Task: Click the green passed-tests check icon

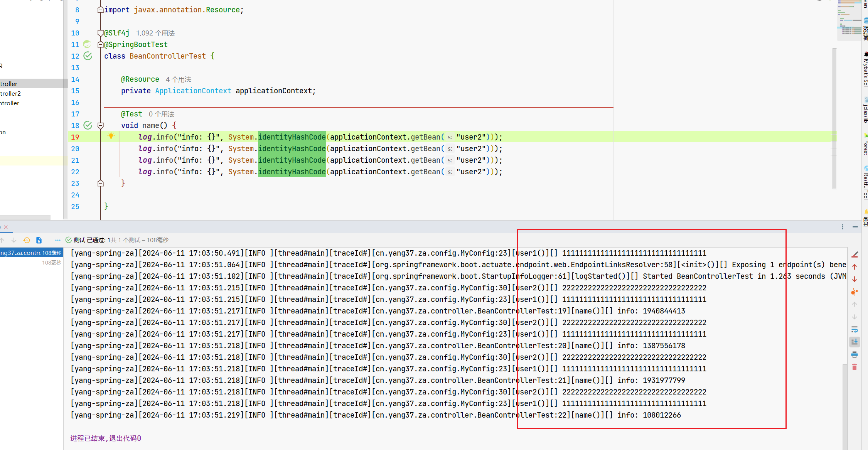Action: pyautogui.click(x=69, y=240)
